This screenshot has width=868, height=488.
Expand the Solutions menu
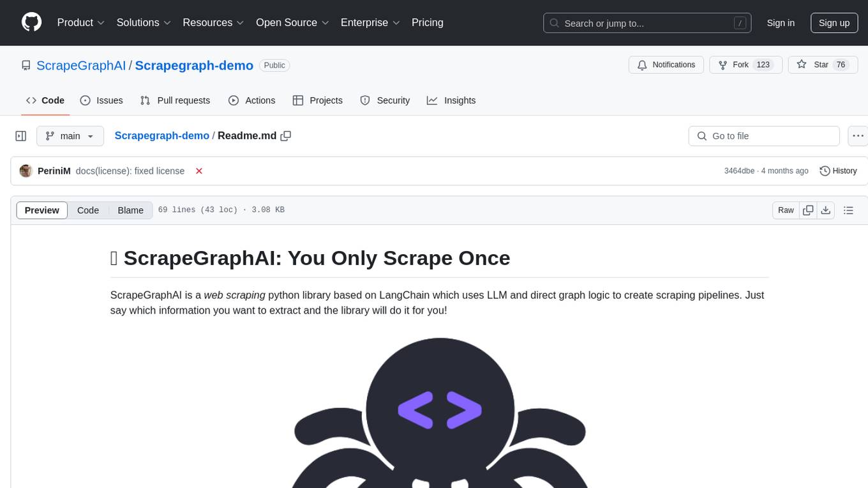144,22
